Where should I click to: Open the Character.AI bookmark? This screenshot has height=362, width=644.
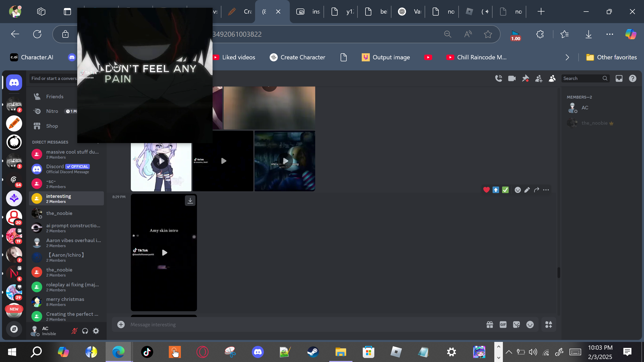[x=32, y=57]
